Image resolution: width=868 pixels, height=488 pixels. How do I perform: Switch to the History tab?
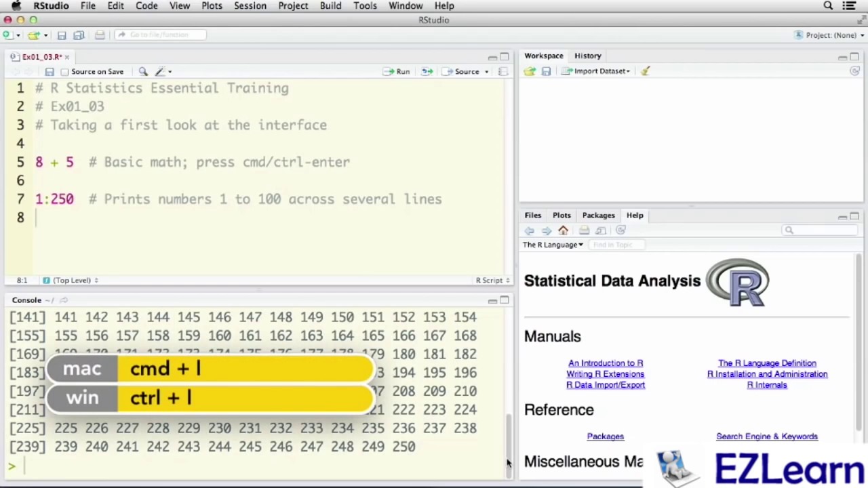tap(588, 56)
